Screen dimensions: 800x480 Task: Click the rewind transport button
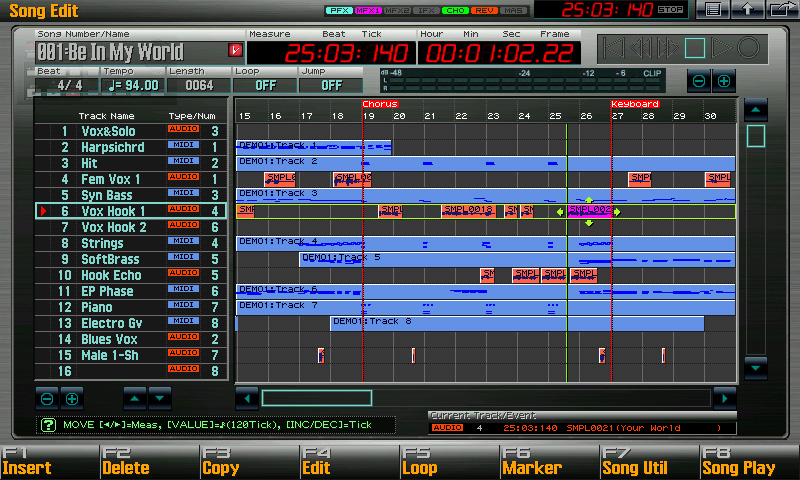click(641, 48)
